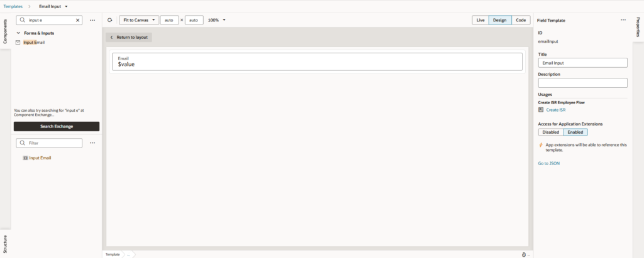Click the Input Email component icon in the palette
Screen dimensions: 644x258
(18, 43)
